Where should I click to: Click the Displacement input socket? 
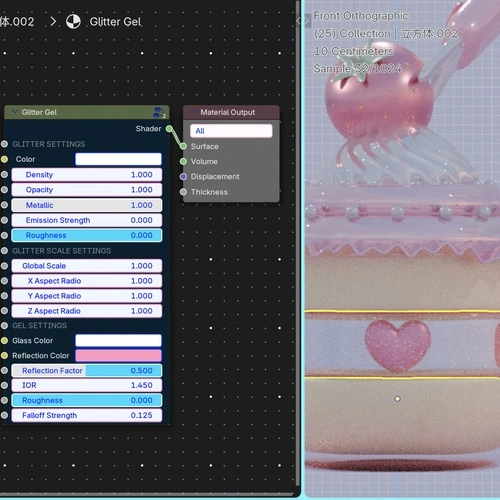[x=183, y=176]
